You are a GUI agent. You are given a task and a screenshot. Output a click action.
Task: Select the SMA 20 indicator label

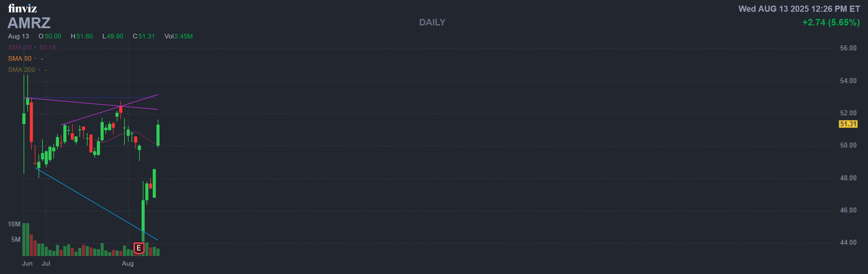(20, 47)
